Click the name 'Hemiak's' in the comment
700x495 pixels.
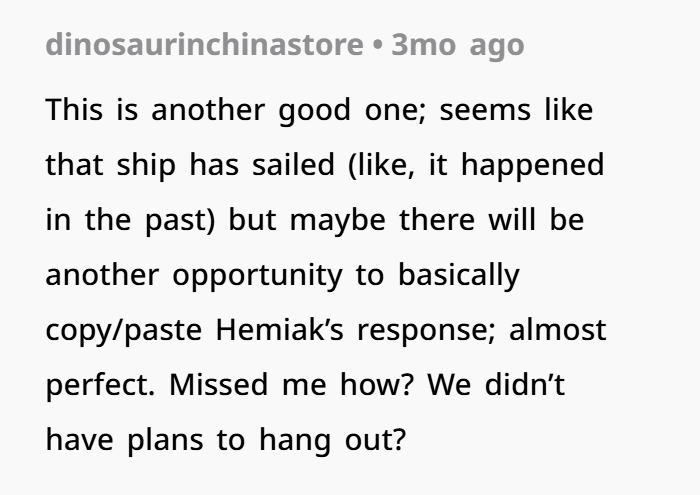pos(279,329)
